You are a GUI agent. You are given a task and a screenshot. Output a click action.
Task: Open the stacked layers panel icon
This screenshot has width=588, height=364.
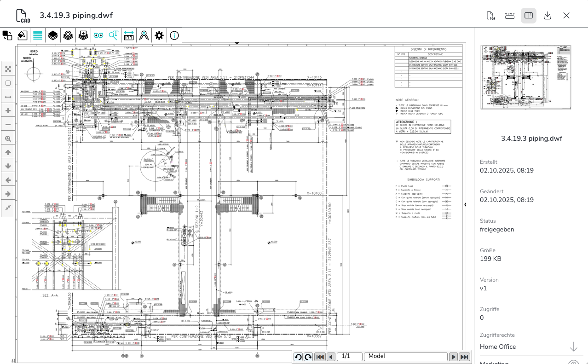(53, 35)
